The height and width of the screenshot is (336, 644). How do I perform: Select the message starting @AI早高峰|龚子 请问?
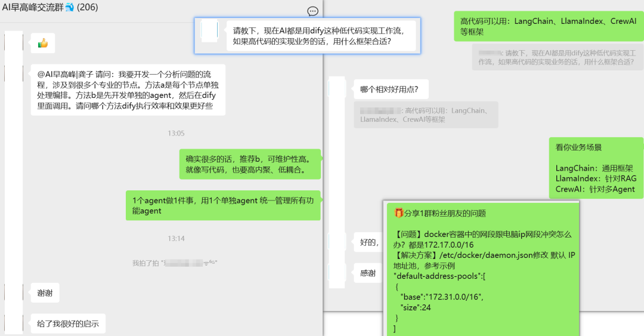click(x=128, y=90)
